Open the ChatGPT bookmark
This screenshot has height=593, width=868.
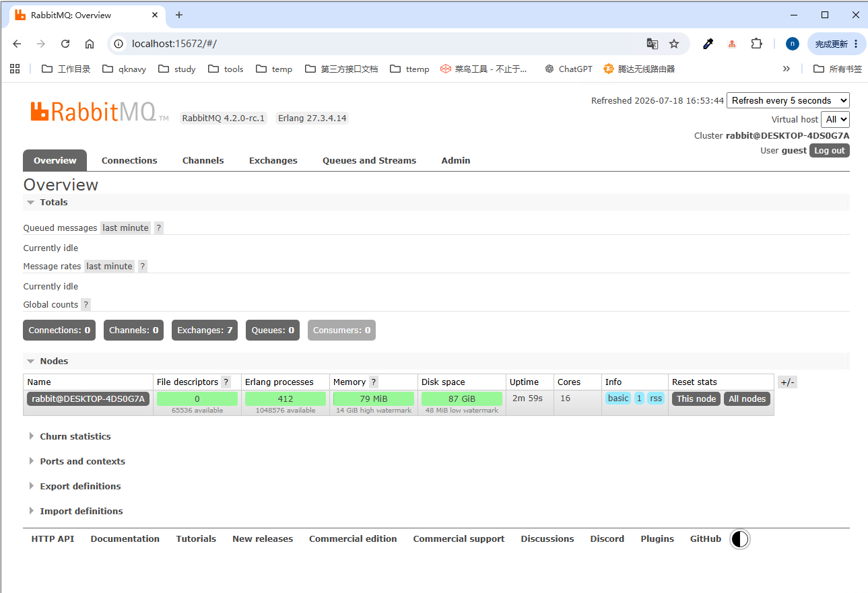click(x=568, y=69)
